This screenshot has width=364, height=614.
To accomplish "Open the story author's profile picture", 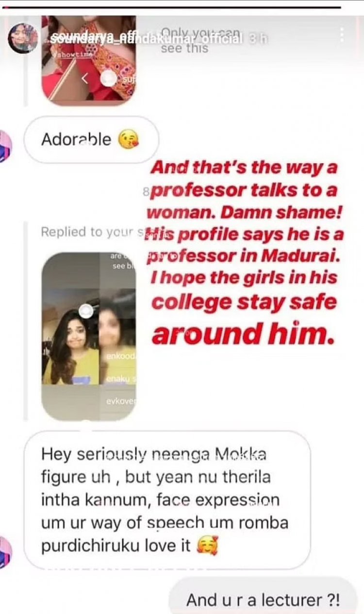I will (x=23, y=38).
